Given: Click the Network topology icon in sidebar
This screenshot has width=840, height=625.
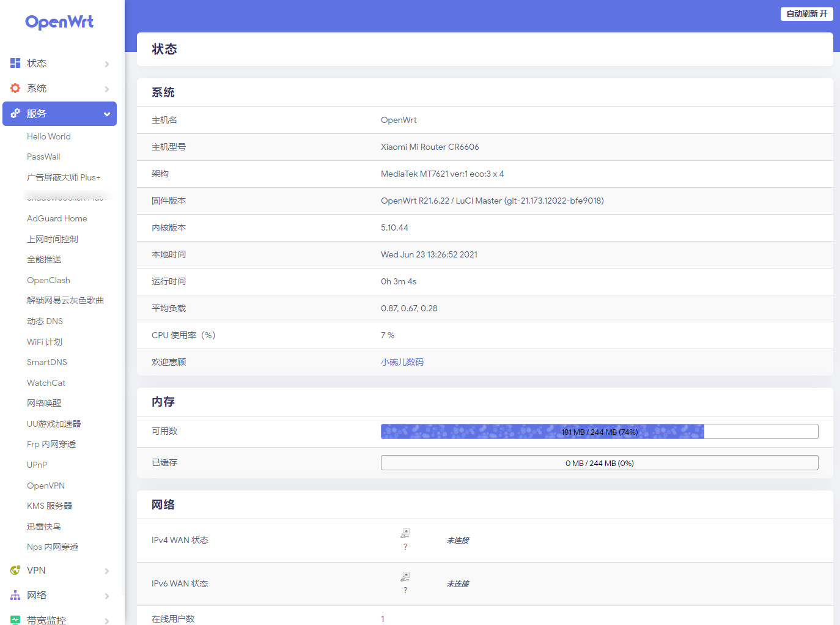Looking at the screenshot, I should (x=15, y=595).
